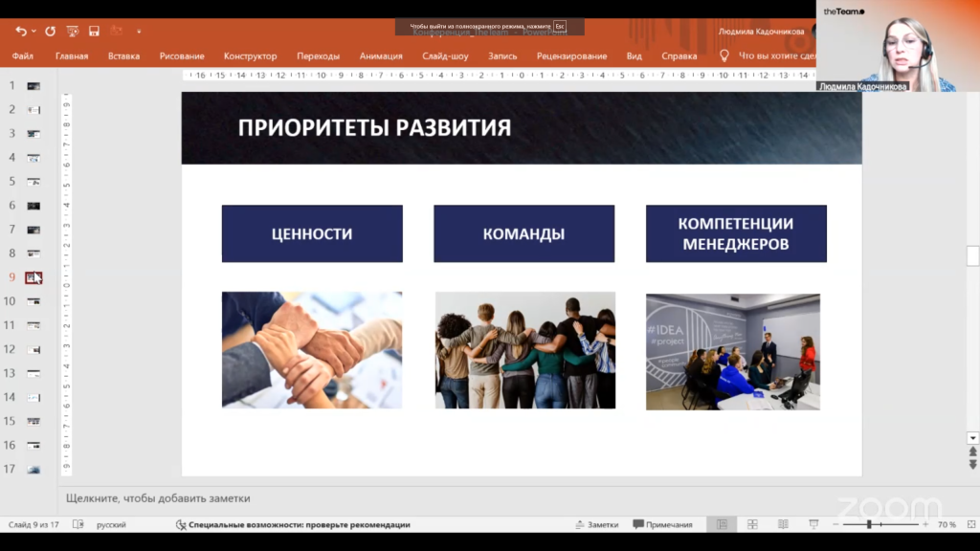This screenshot has height=551, width=980.
Task: Select slide 7 thumbnail
Action: 33,230
